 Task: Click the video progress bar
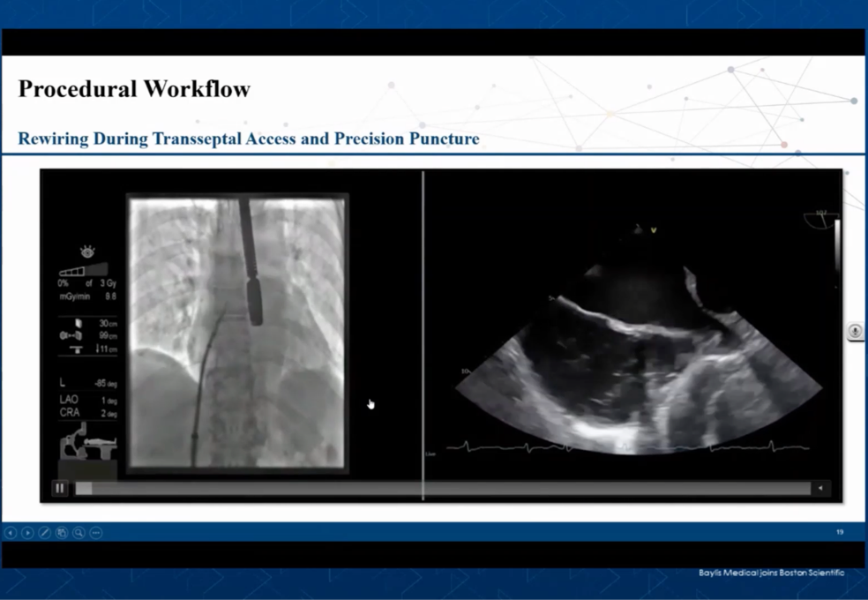coord(441,488)
